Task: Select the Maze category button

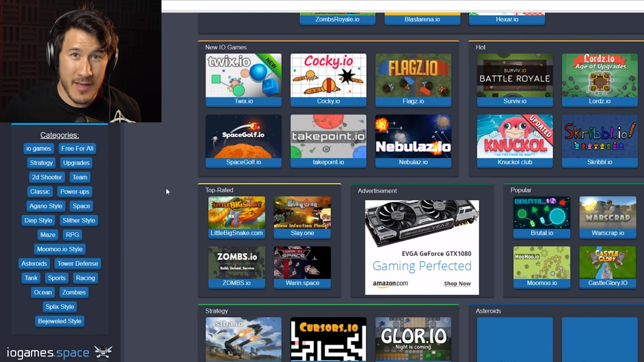Action: [x=48, y=235]
